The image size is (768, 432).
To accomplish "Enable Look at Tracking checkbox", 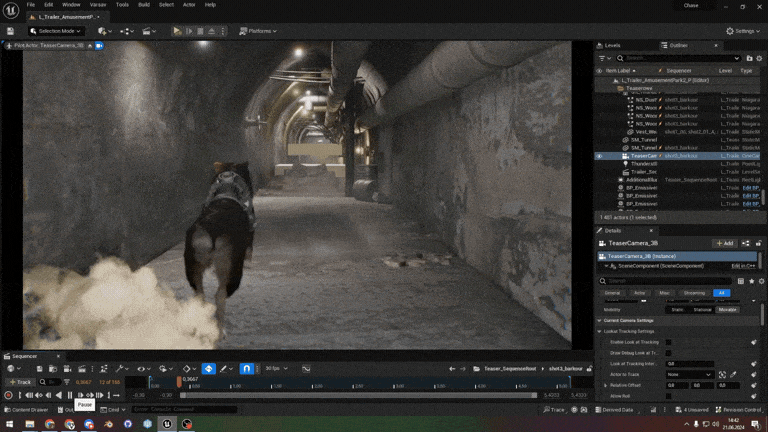I will (x=669, y=342).
